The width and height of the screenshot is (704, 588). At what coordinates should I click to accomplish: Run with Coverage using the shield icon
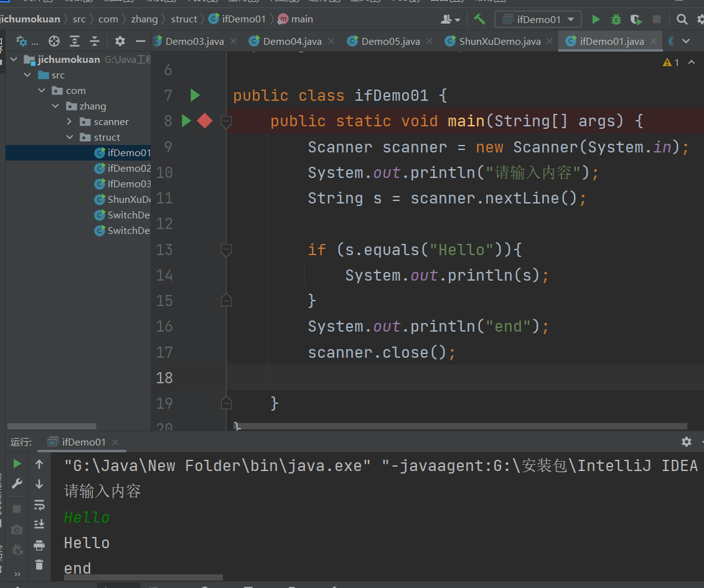click(636, 19)
